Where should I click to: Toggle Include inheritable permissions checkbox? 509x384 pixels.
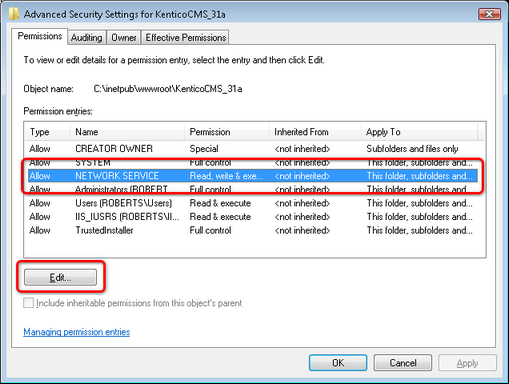tap(28, 303)
